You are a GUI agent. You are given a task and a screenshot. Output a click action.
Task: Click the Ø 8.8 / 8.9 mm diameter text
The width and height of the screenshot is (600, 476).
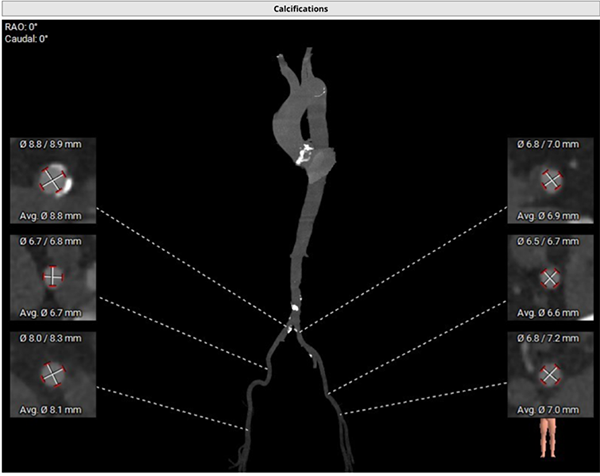pyautogui.click(x=51, y=144)
